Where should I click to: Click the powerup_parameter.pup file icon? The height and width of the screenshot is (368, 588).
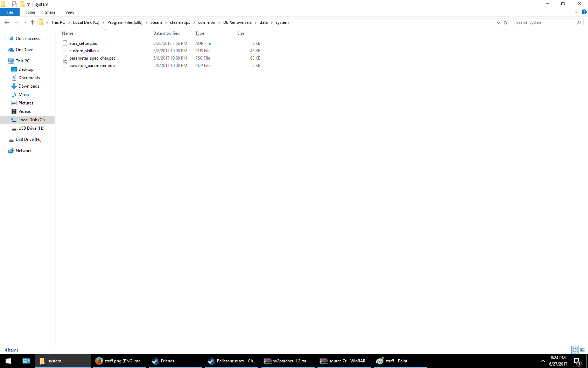tap(65, 65)
